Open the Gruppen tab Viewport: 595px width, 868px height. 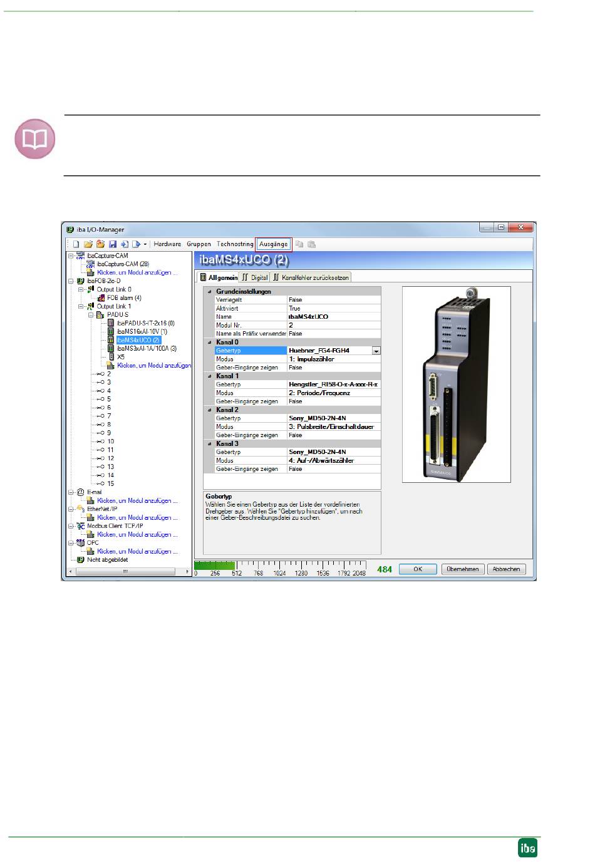coord(199,244)
